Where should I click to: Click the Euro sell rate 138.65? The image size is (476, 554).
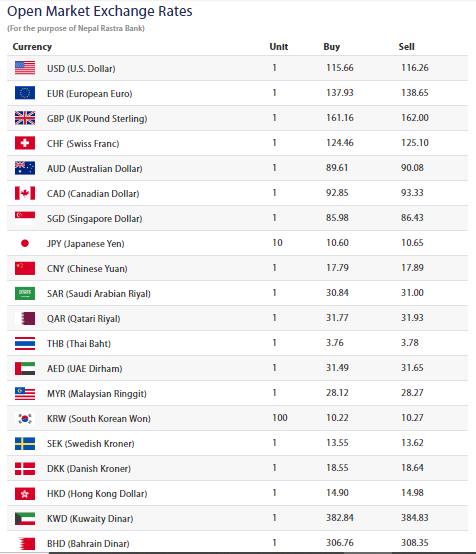[x=415, y=93]
